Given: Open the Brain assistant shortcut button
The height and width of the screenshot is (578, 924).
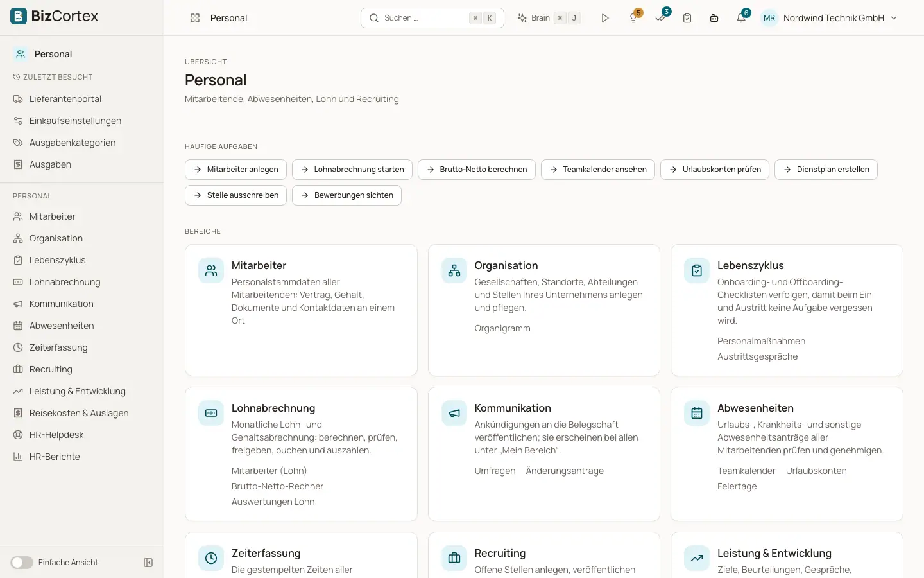Looking at the screenshot, I should [x=549, y=18].
